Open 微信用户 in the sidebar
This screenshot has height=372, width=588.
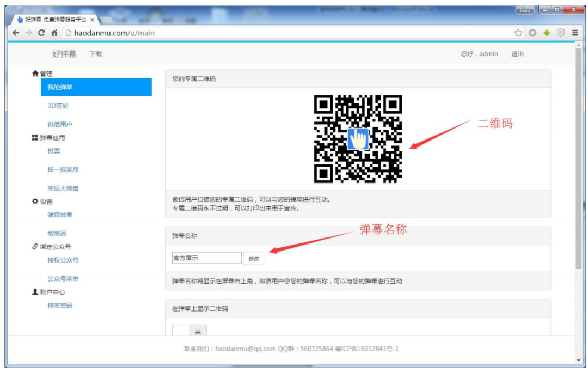tap(60, 124)
